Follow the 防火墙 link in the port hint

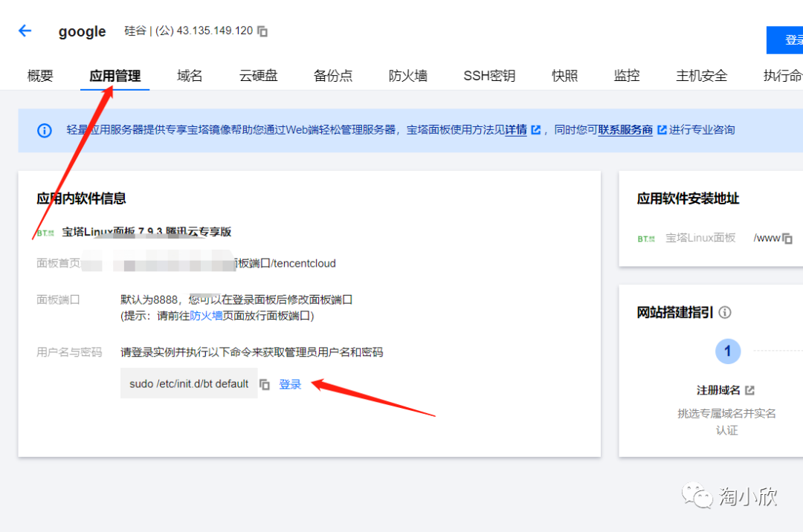(x=206, y=316)
